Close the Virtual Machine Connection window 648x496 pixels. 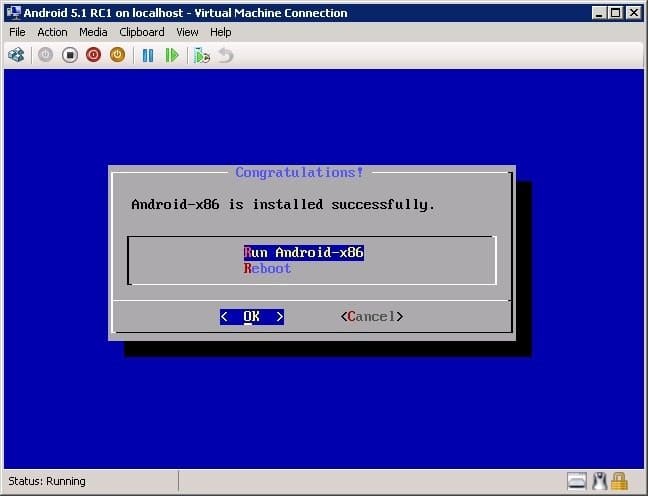pyautogui.click(x=634, y=13)
